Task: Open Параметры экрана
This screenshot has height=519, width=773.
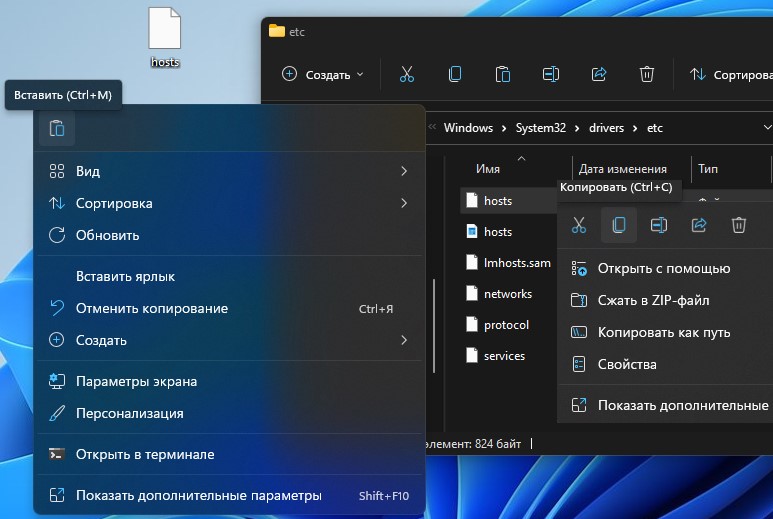Action: [x=229, y=381]
